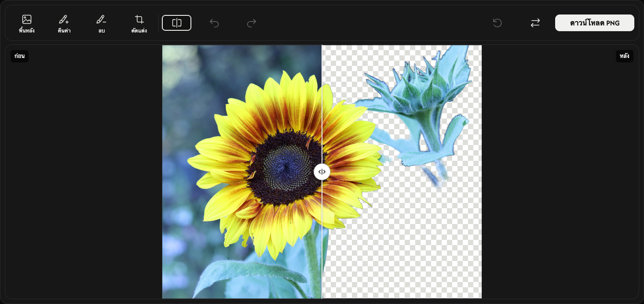The height and width of the screenshot is (304, 644).
Task: Open the ตัดแต่ง crop tool
Action: coord(139,24)
